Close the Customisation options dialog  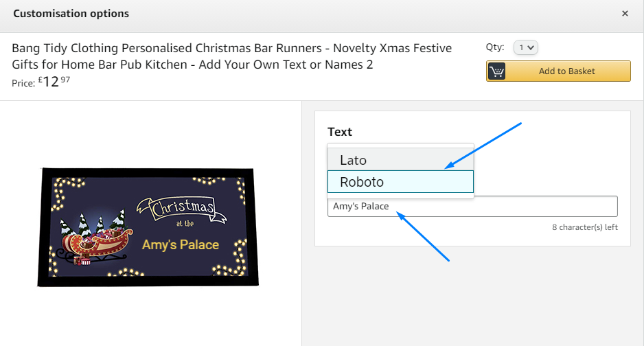[x=625, y=14]
